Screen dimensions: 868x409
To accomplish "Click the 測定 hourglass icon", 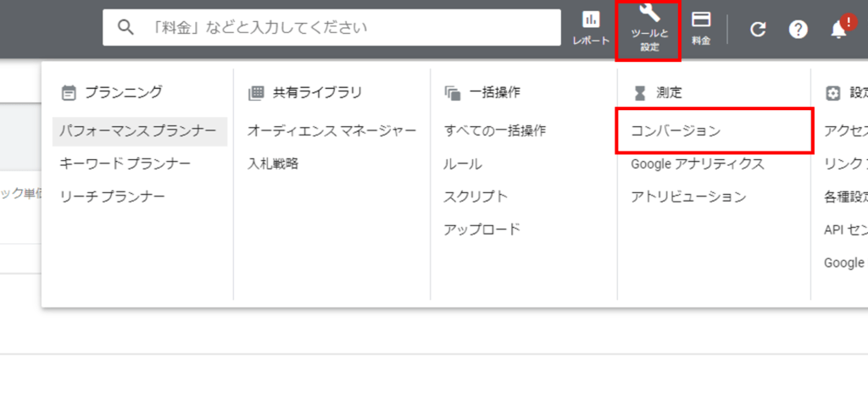I will [640, 93].
